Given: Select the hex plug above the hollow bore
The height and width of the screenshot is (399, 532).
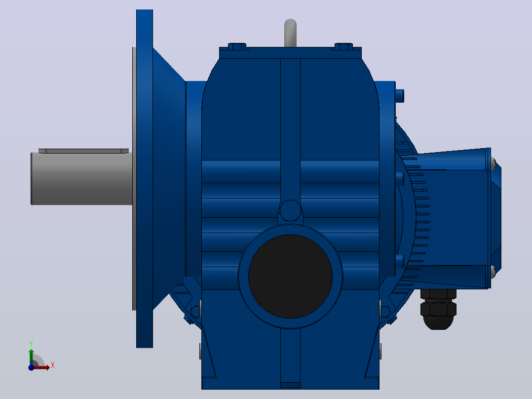Looking at the screenshot, I should coord(290,210).
